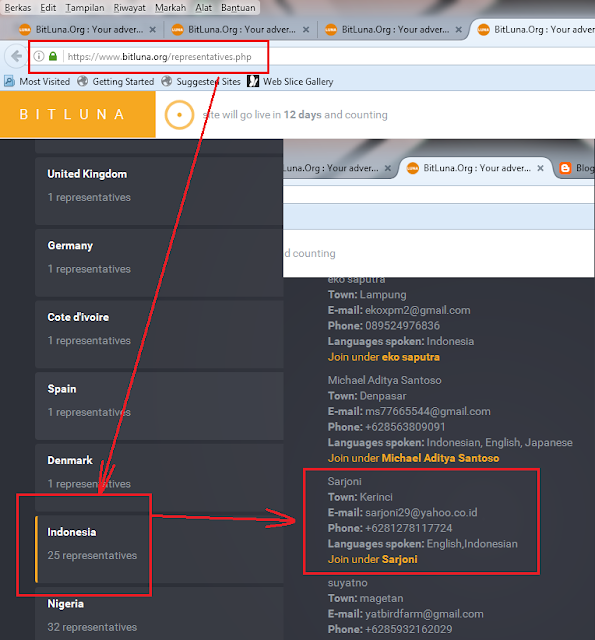This screenshot has width=595, height=640.
Task: Click email yatbirdfarm@gmail.com
Action: pos(424,614)
